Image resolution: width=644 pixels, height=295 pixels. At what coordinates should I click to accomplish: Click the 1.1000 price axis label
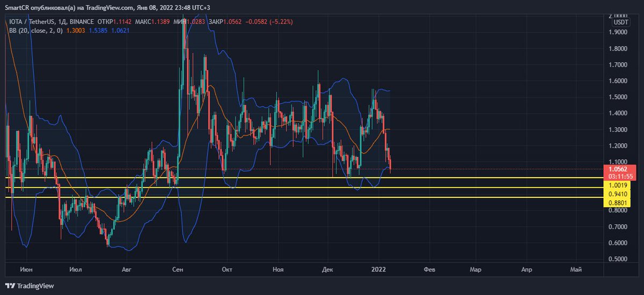[618, 161]
